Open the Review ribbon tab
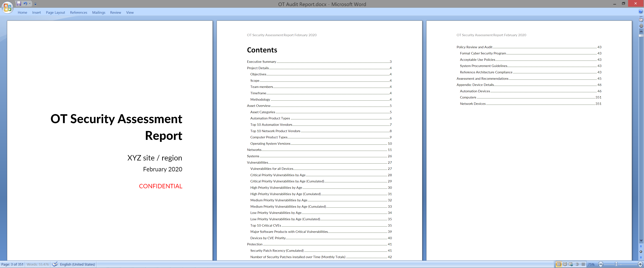This screenshot has width=644, height=268. click(x=116, y=13)
